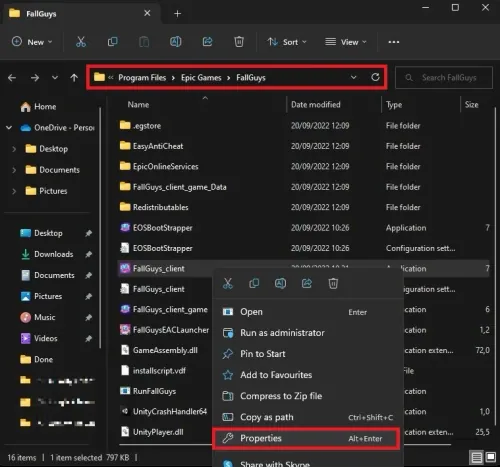Click the New button
This screenshot has height=467, width=500.
click(x=32, y=42)
